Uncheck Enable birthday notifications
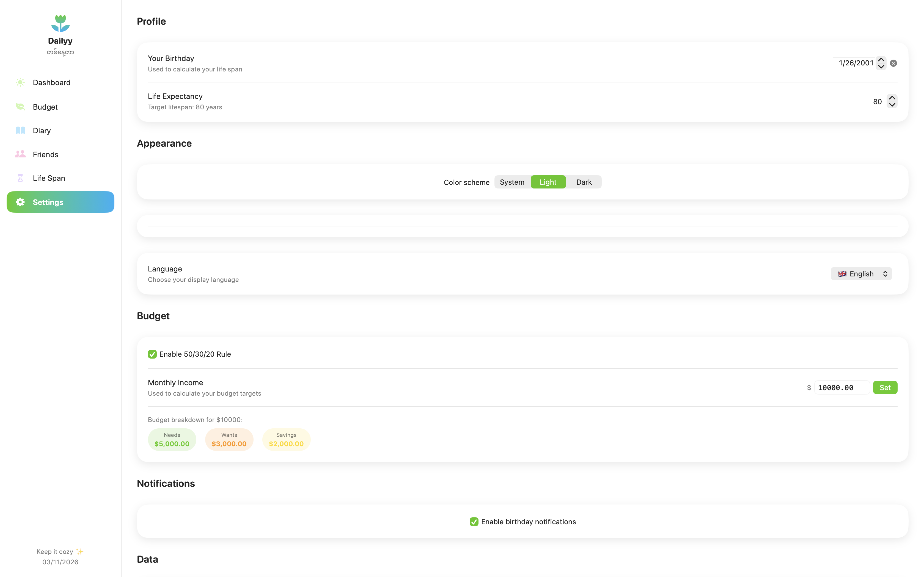This screenshot has height=577, width=924. (x=474, y=522)
